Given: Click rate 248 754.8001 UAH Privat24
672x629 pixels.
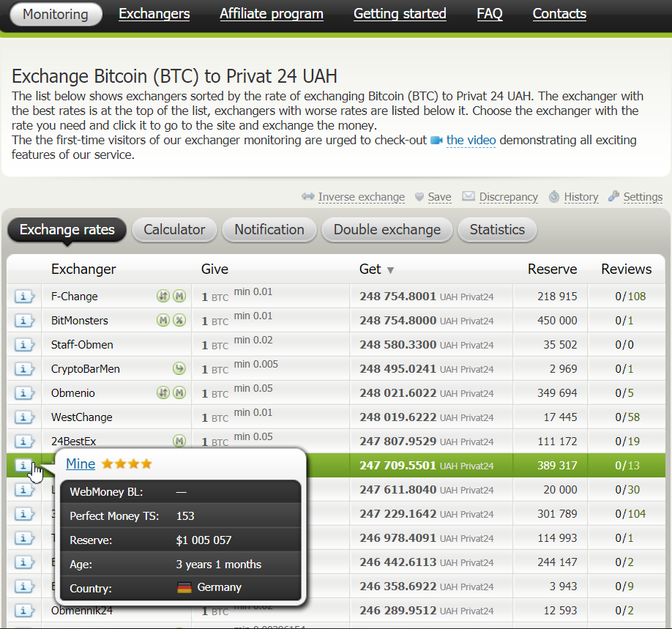Looking at the screenshot, I should [427, 297].
